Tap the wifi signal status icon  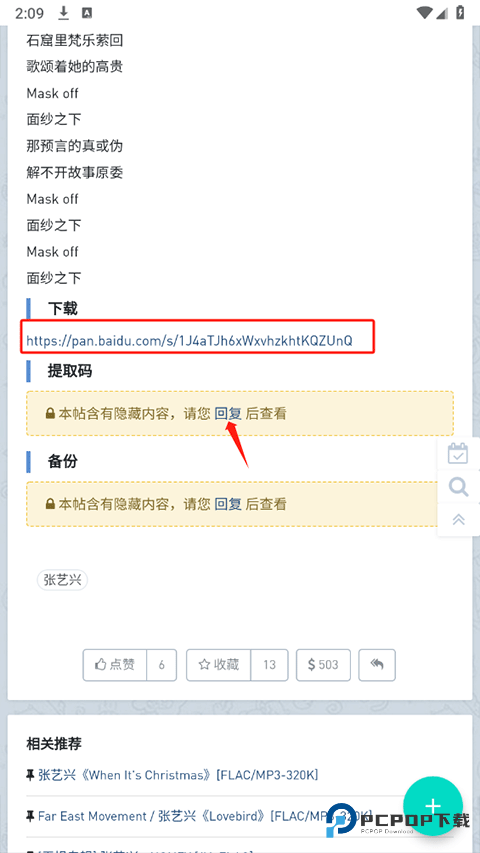(424, 13)
